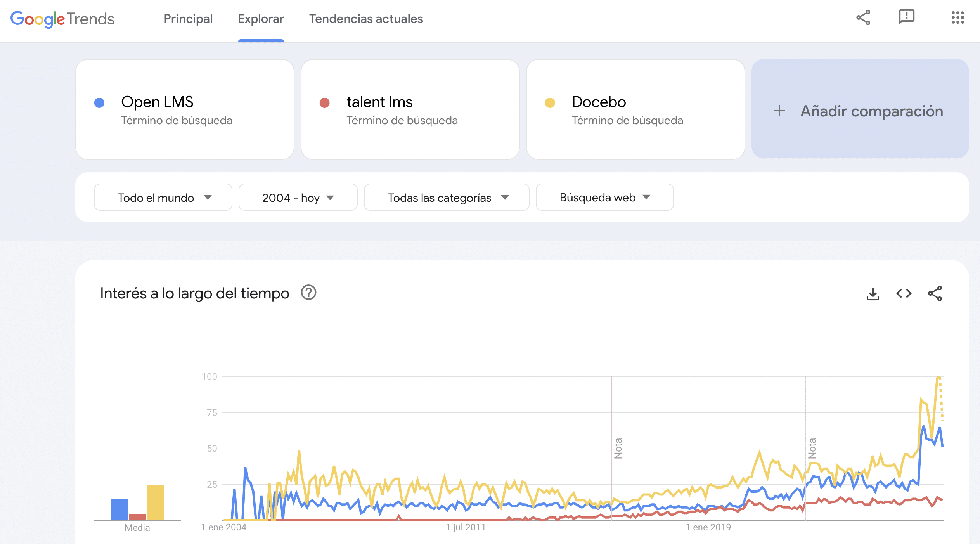Share the interest over time chart
Viewport: 980px width, 544px height.
(935, 294)
